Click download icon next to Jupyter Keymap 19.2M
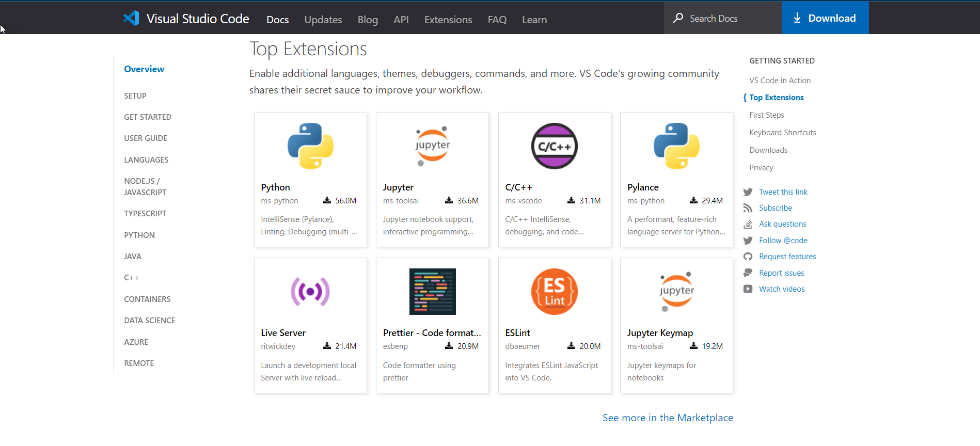This screenshot has height=446, width=980. coord(693,346)
